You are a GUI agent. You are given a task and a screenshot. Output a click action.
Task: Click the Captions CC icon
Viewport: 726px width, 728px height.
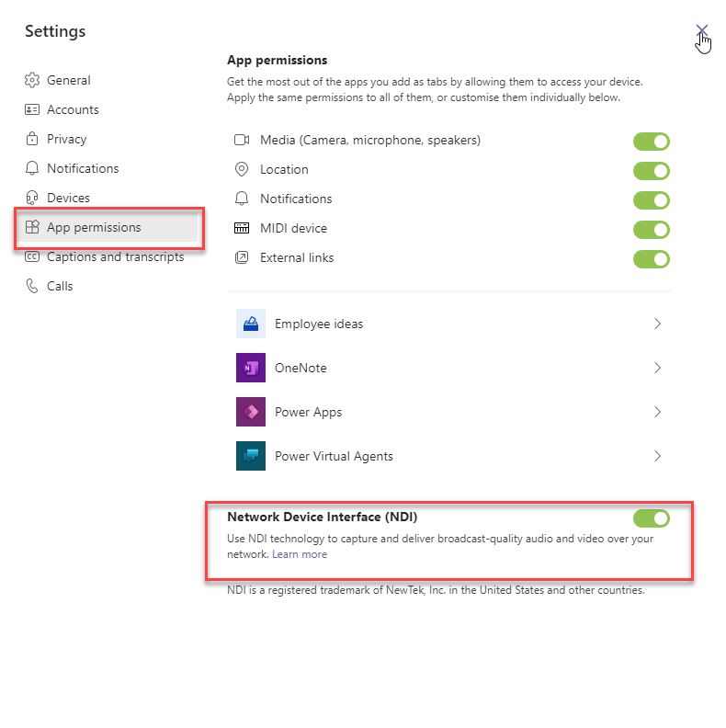click(x=32, y=256)
